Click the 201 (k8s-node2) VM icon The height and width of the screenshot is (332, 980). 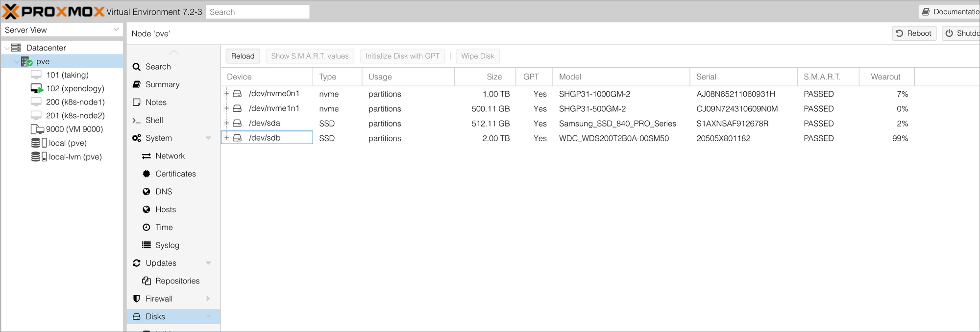click(x=36, y=115)
